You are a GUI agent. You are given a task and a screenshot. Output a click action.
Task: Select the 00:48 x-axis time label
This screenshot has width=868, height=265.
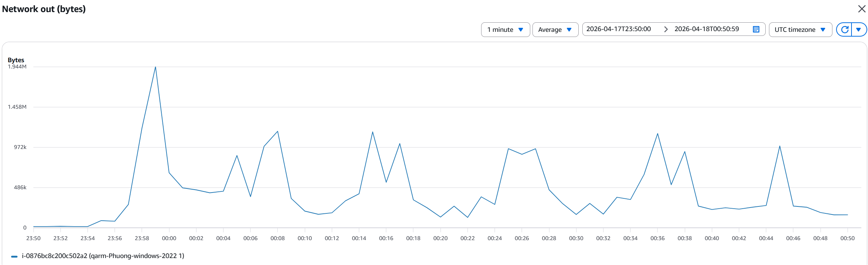(820, 238)
